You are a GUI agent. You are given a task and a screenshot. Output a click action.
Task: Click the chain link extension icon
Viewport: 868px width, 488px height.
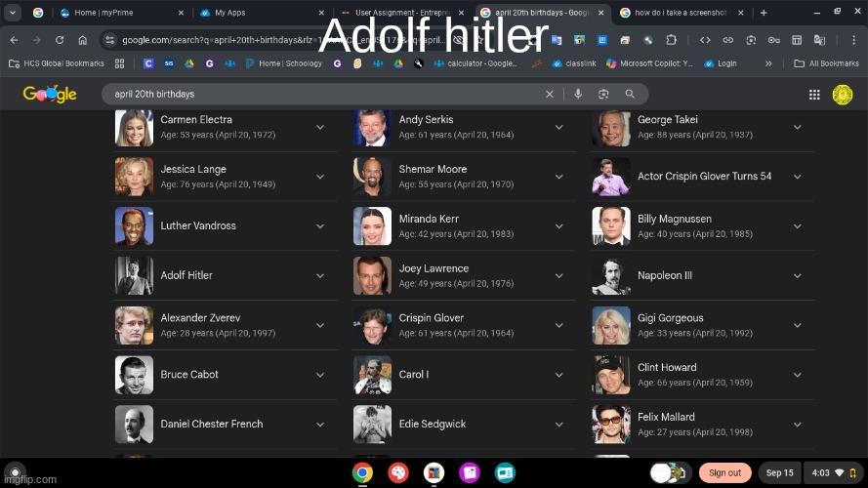coord(728,40)
